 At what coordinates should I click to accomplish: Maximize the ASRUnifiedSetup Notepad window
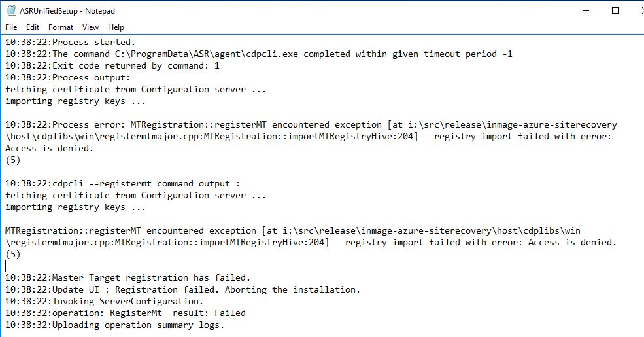click(615, 10)
